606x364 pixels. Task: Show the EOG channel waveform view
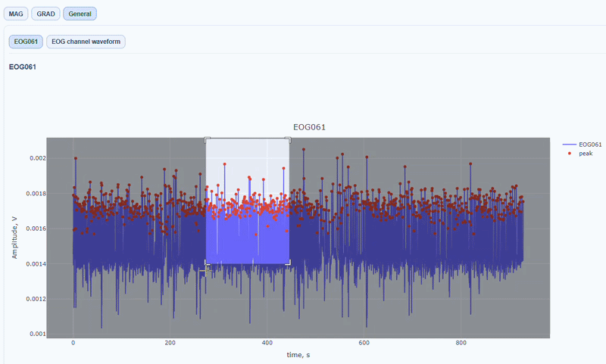click(86, 42)
